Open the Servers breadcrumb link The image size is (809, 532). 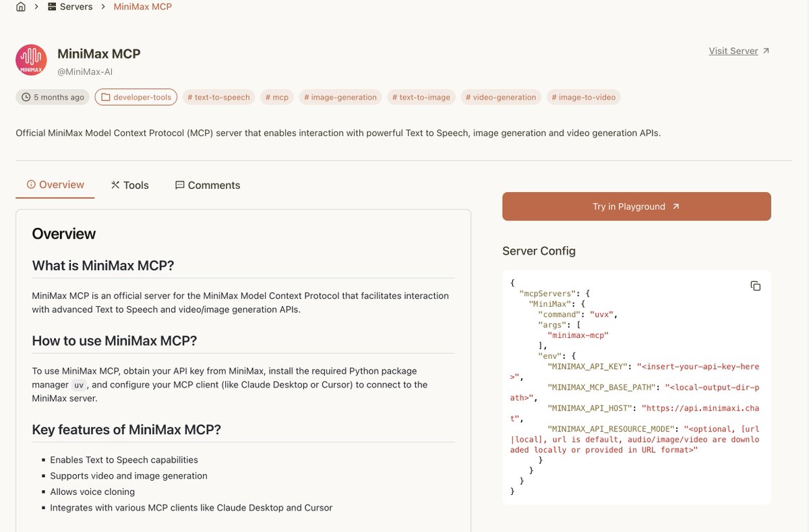click(71, 7)
